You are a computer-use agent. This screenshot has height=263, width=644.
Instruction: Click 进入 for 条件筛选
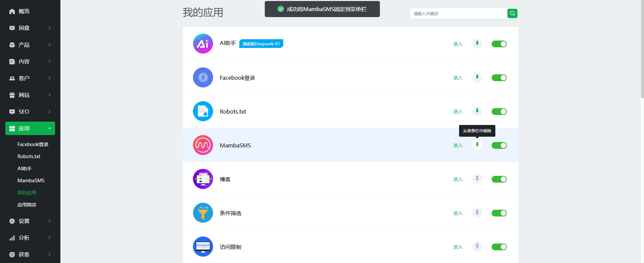tap(458, 213)
